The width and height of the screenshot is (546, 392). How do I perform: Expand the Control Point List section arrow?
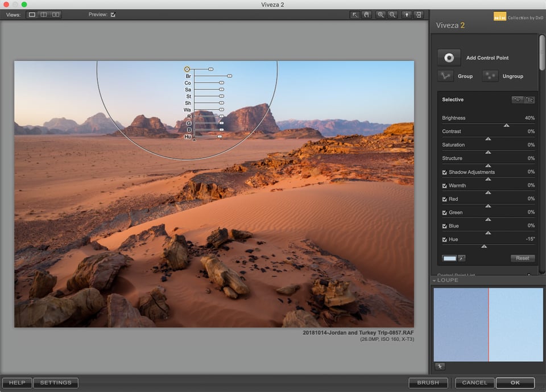pos(529,275)
